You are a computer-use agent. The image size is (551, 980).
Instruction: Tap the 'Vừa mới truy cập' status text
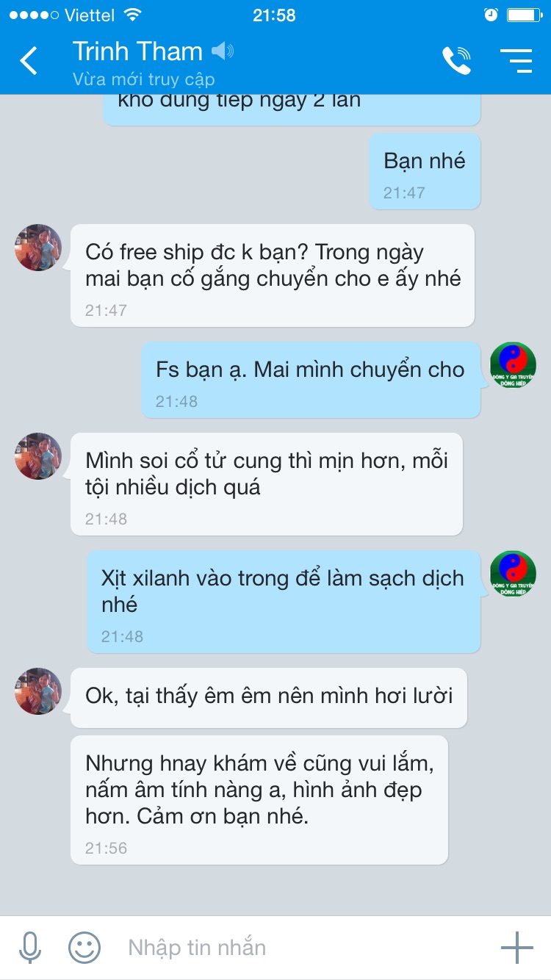[x=143, y=79]
